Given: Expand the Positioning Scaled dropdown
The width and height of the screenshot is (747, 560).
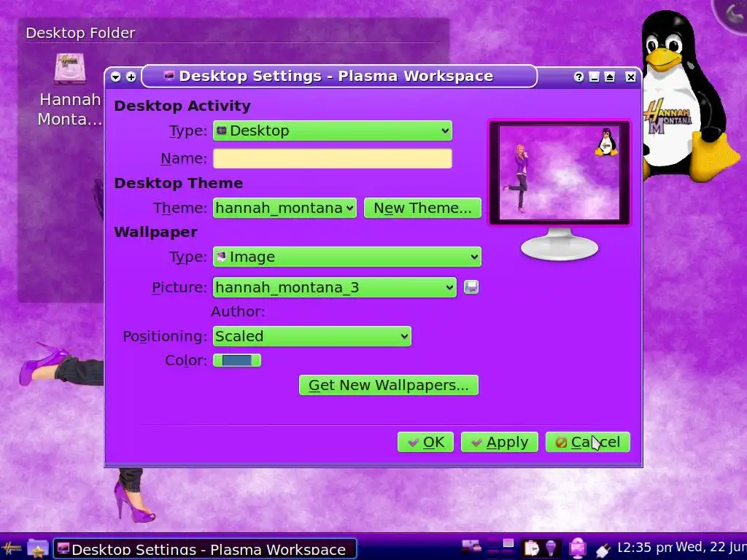Looking at the screenshot, I should 312,336.
